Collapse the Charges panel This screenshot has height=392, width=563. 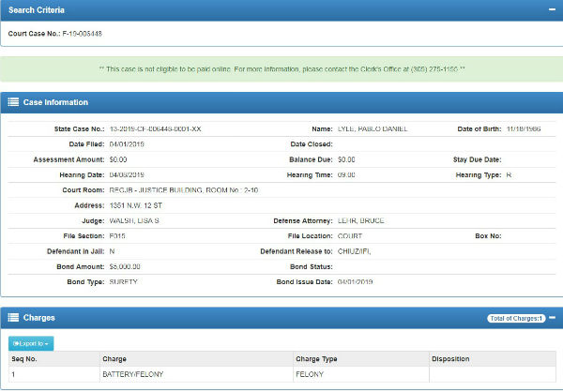[x=553, y=319]
